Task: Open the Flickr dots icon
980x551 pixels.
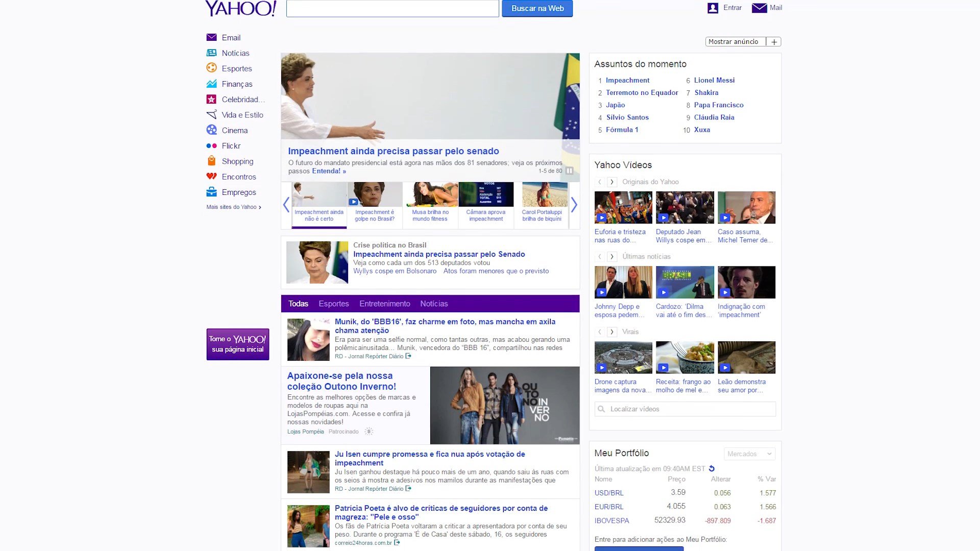Action: pyautogui.click(x=211, y=145)
